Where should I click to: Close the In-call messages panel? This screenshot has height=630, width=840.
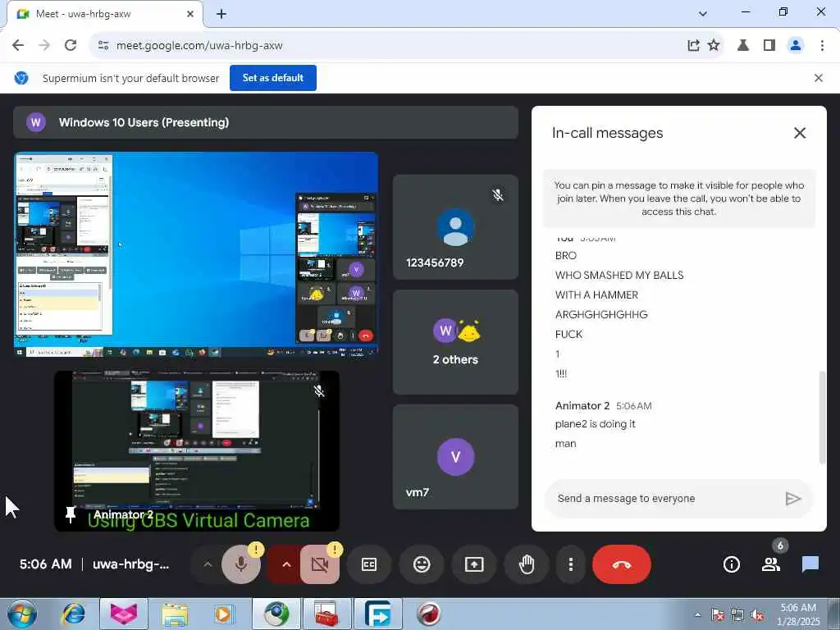tap(799, 133)
